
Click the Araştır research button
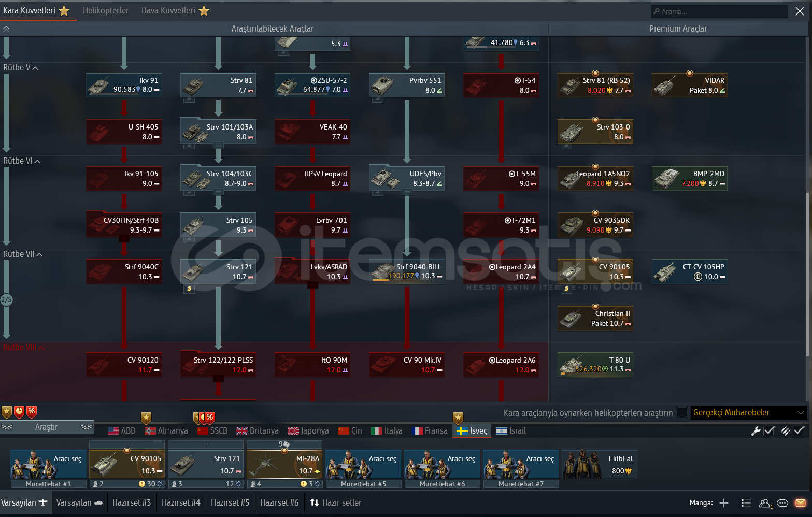[x=47, y=427]
